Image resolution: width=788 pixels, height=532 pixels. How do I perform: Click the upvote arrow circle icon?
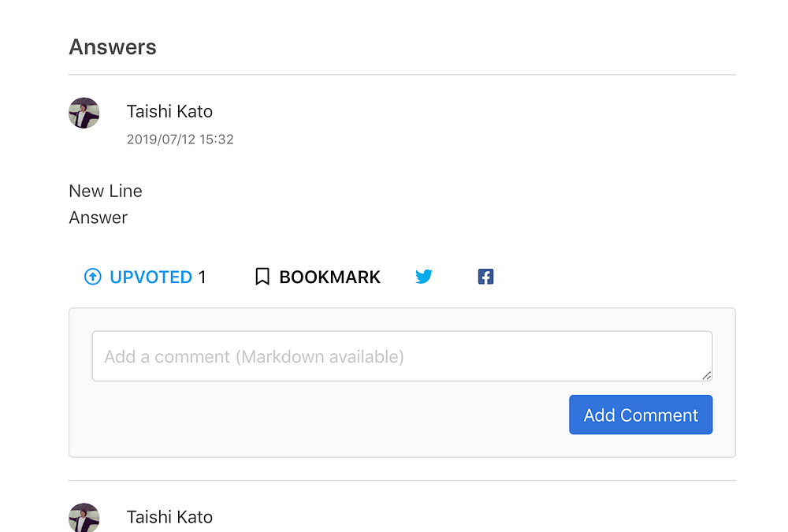[x=93, y=277]
